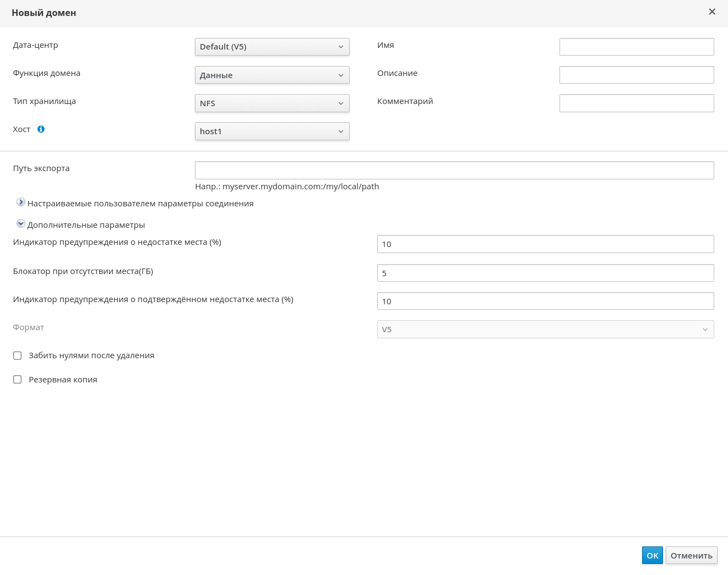728x575 pixels.
Task: Select the Комментарий input field
Action: pyautogui.click(x=637, y=103)
